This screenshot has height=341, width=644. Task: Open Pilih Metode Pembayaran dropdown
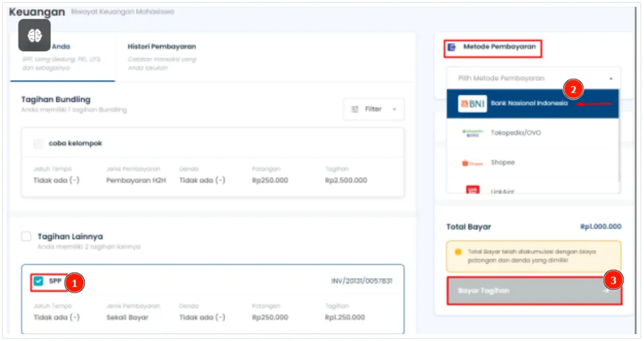(x=533, y=78)
